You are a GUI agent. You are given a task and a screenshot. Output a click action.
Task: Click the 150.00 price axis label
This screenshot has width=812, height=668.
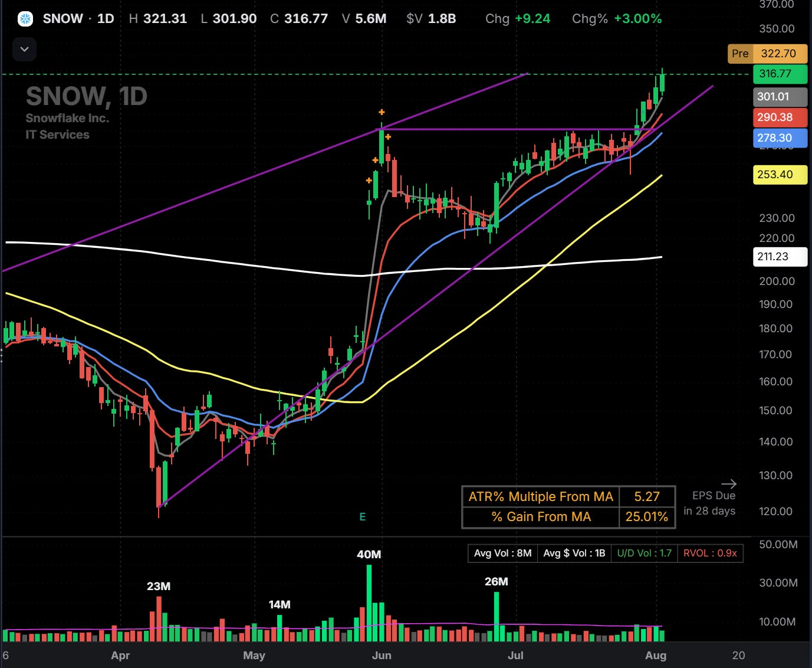click(x=777, y=411)
